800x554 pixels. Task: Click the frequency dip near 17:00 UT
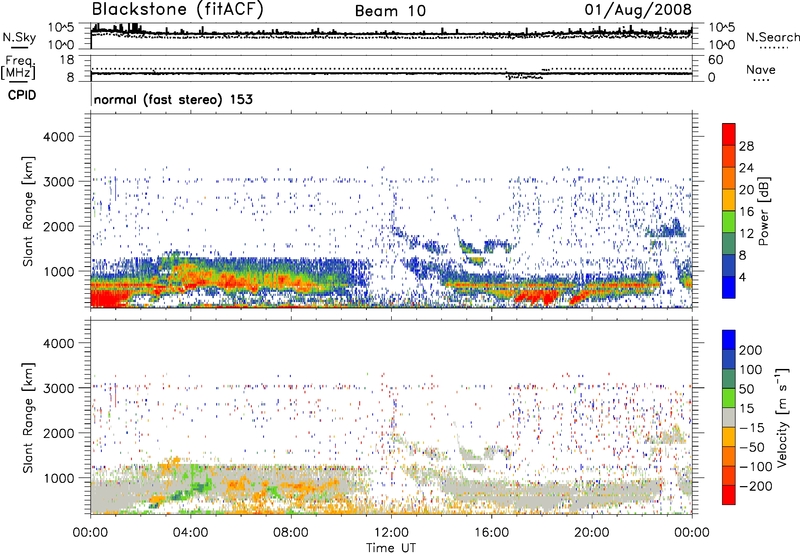click(524, 77)
